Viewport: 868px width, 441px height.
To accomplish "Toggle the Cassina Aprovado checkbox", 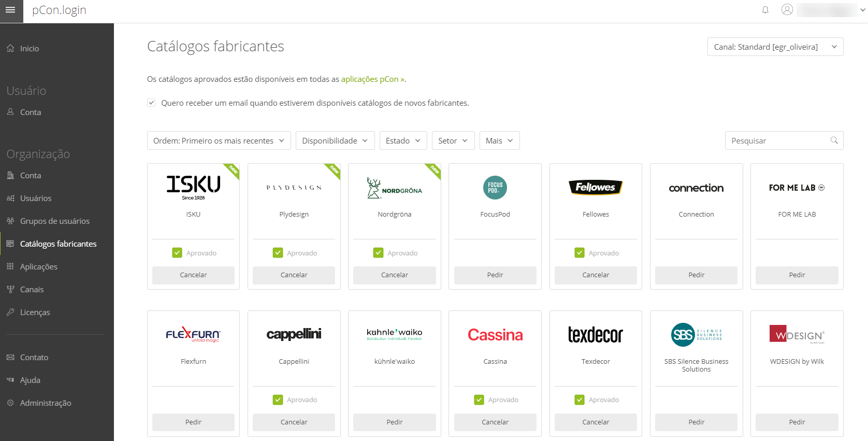I will [479, 400].
